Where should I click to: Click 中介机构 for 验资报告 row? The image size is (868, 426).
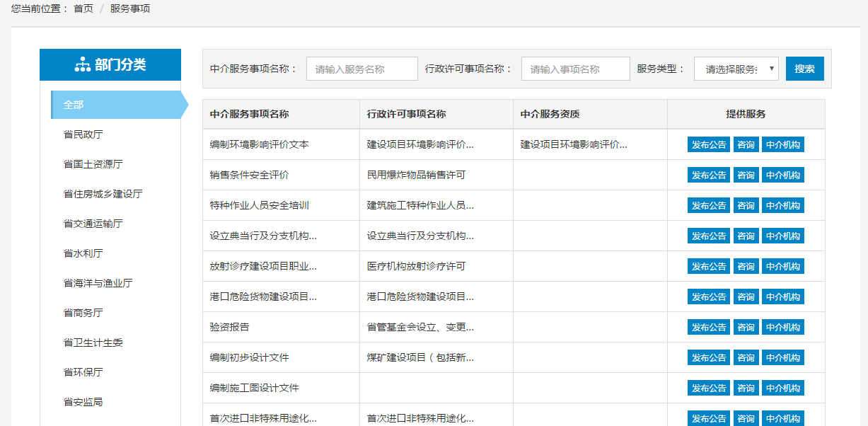pos(782,328)
